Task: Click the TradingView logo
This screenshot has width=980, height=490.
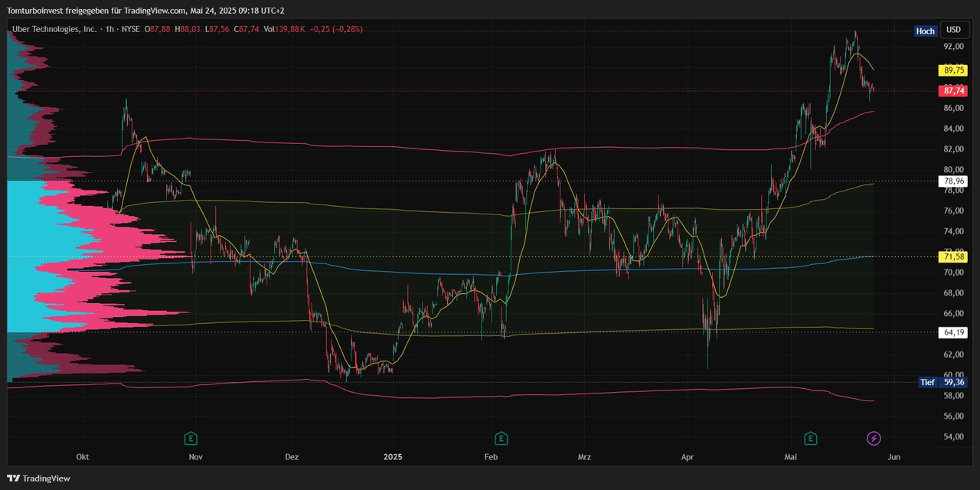Action: coord(39,479)
